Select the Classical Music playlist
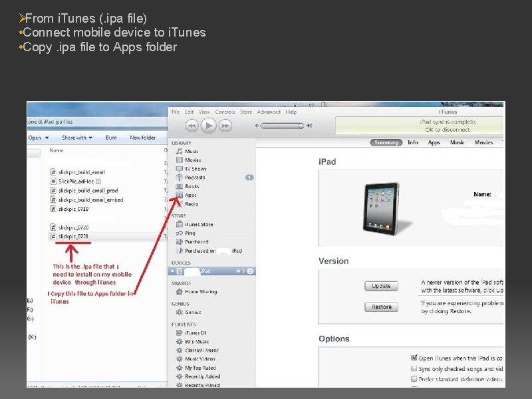 pyautogui.click(x=202, y=350)
